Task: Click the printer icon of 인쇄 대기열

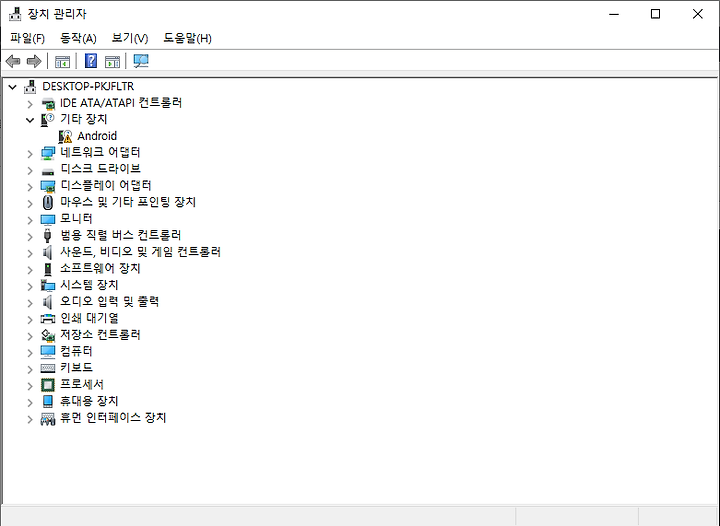Action: pyautogui.click(x=48, y=319)
